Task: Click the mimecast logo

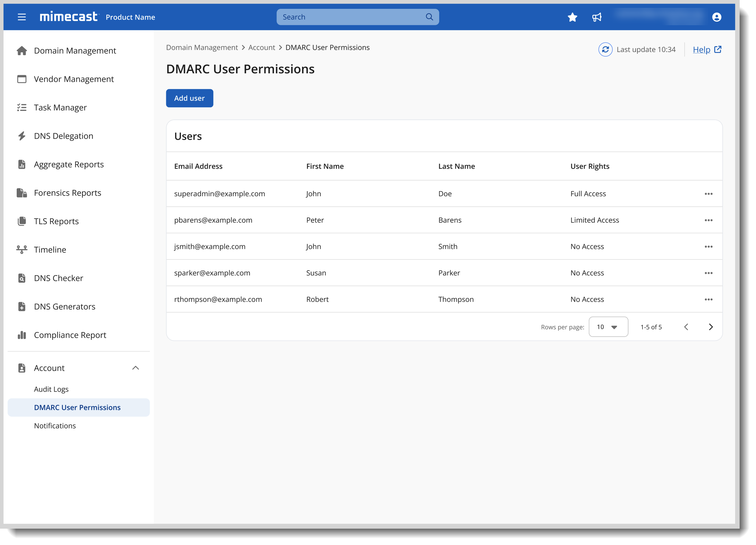Action: (x=69, y=16)
